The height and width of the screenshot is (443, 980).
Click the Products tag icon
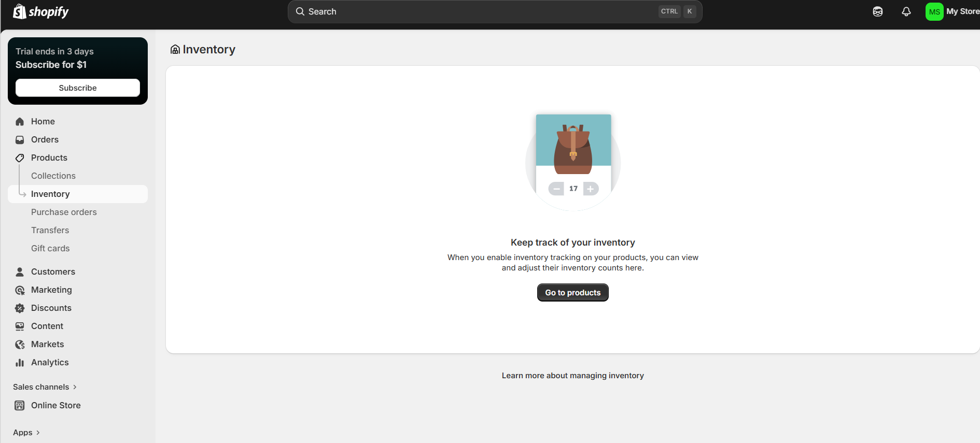click(x=20, y=158)
